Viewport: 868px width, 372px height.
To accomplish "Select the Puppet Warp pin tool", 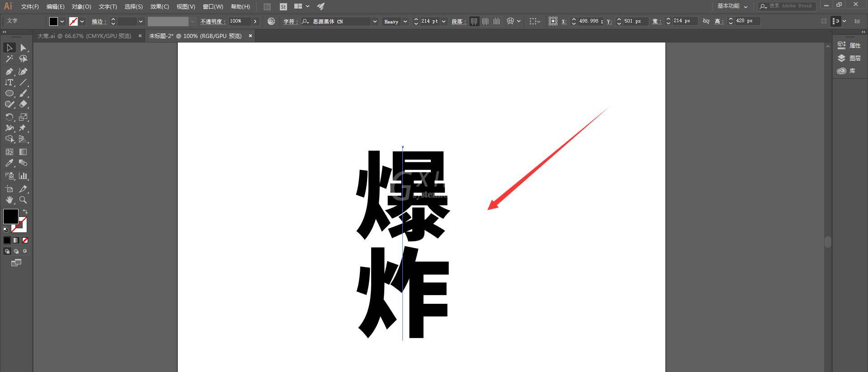I will click(23, 128).
